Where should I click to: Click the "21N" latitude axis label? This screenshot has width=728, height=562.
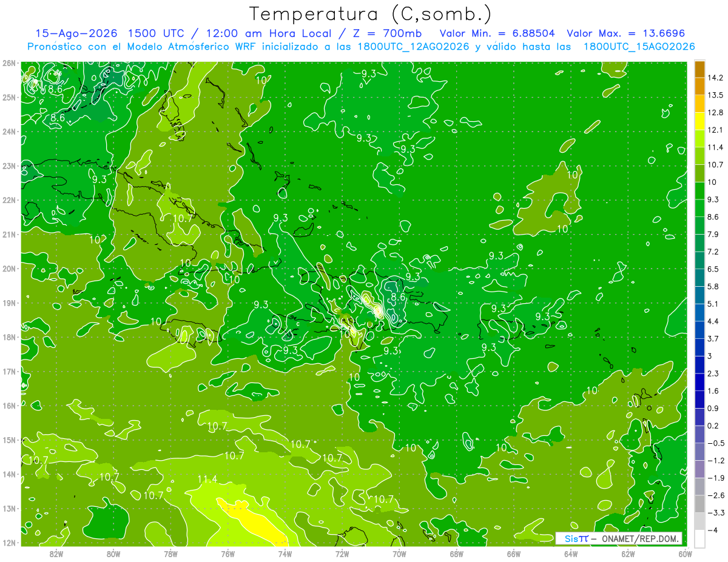click(x=8, y=234)
